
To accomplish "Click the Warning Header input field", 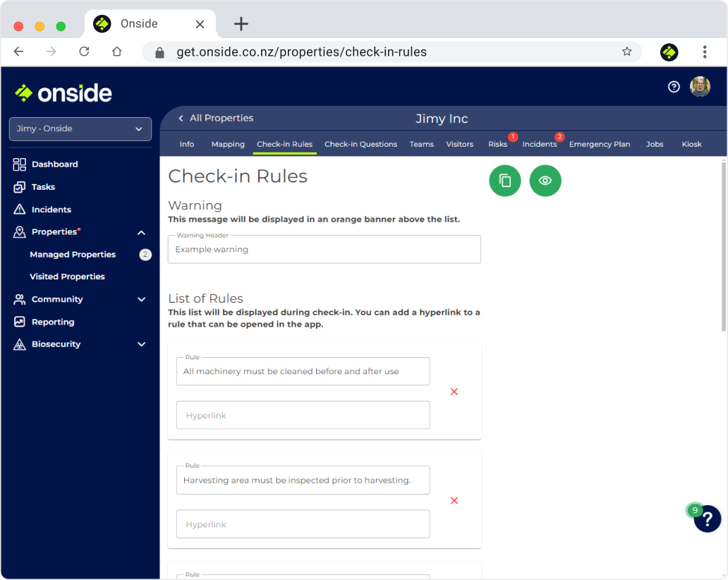I will [324, 249].
